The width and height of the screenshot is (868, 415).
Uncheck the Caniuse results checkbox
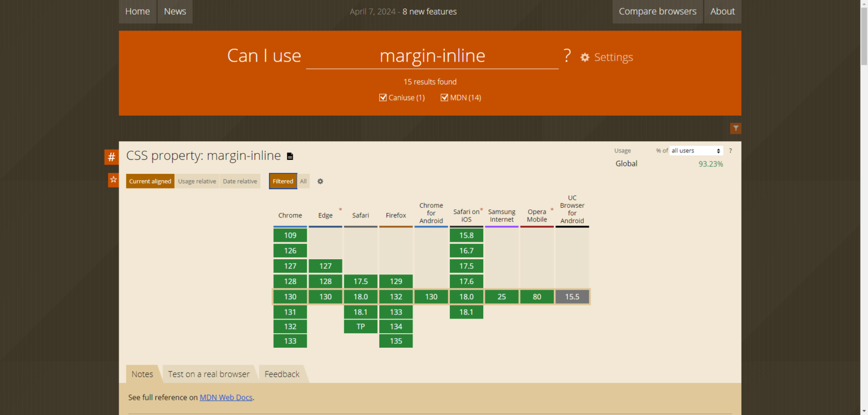click(x=383, y=98)
